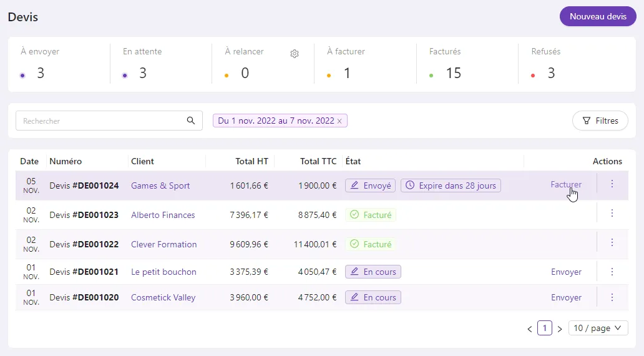
Task: Open three-dot menu for Devis #DE001023
Action: (x=612, y=213)
